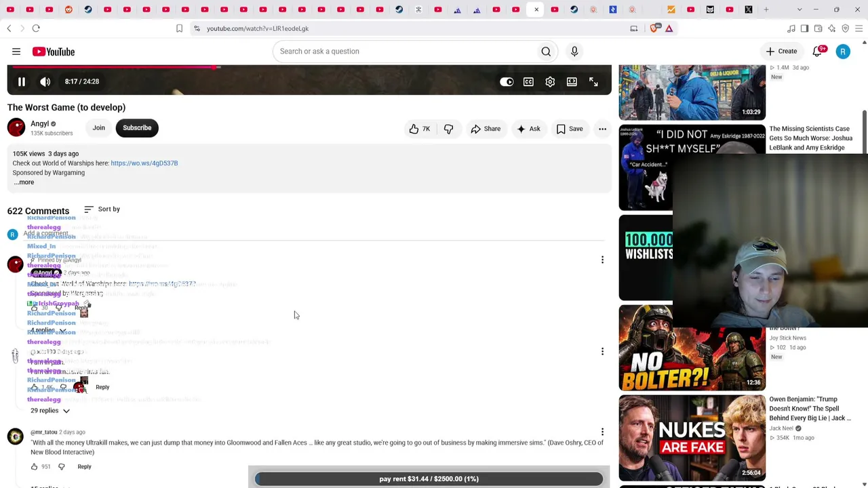
Task: Subscribe to the Angyl channel
Action: pyautogui.click(x=137, y=128)
